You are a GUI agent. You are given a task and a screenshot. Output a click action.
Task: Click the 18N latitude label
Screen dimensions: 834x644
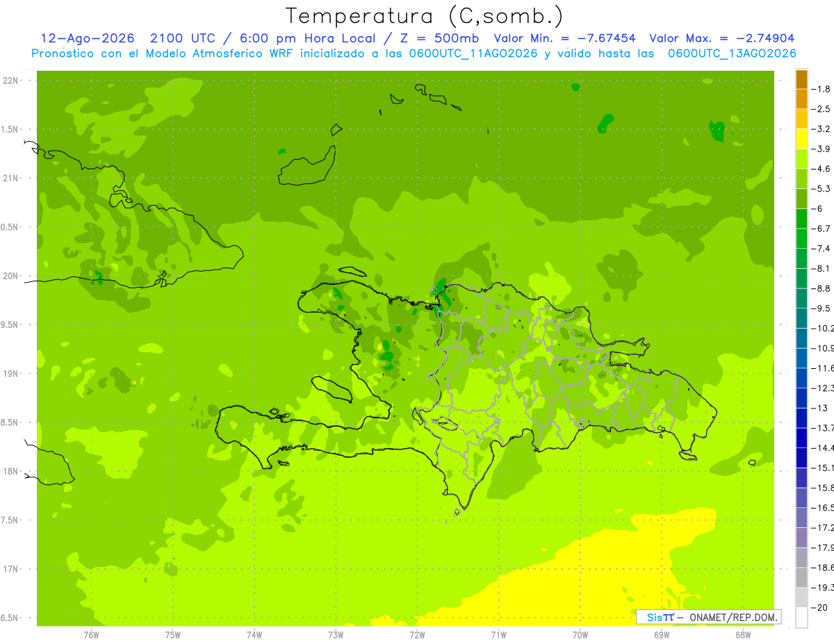point(10,471)
